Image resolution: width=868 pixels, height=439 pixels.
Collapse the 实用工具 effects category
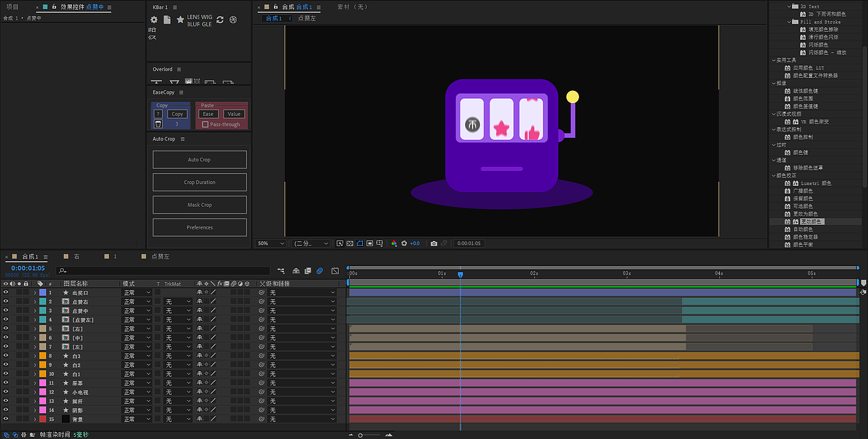(x=774, y=60)
